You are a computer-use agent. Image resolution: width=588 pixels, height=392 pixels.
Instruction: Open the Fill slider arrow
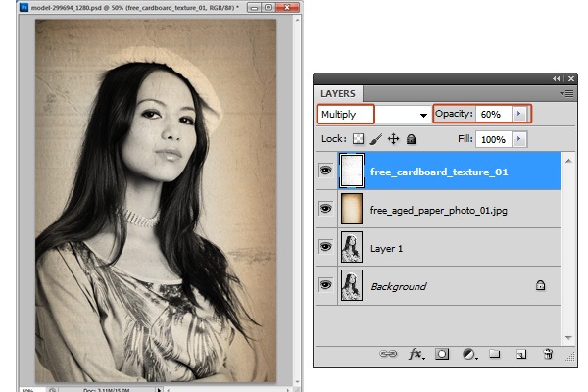(x=519, y=139)
